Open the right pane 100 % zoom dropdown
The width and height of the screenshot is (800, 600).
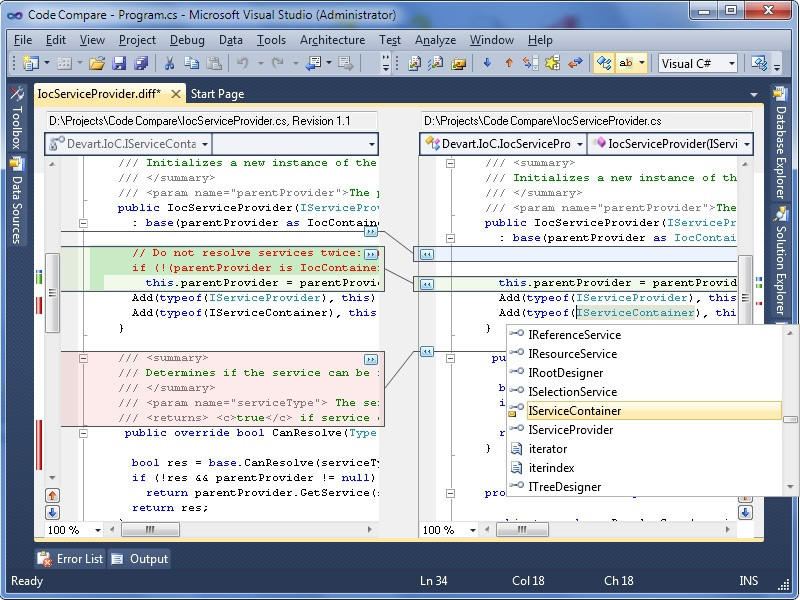(472, 530)
